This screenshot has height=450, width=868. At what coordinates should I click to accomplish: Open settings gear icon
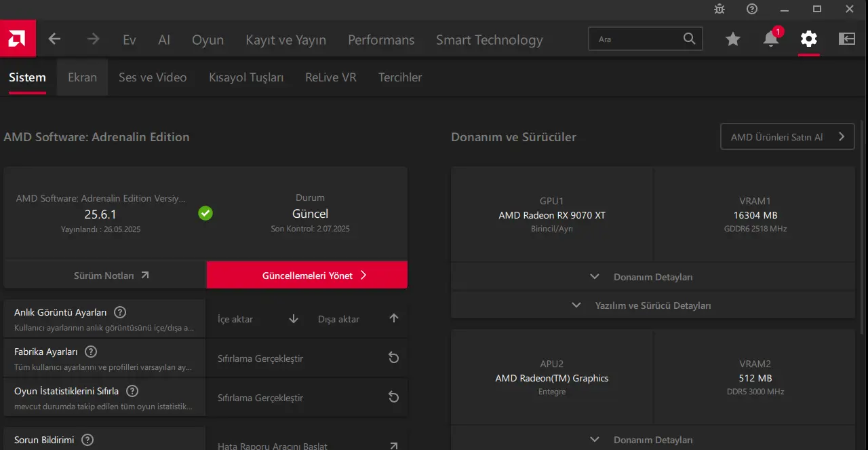click(x=808, y=39)
